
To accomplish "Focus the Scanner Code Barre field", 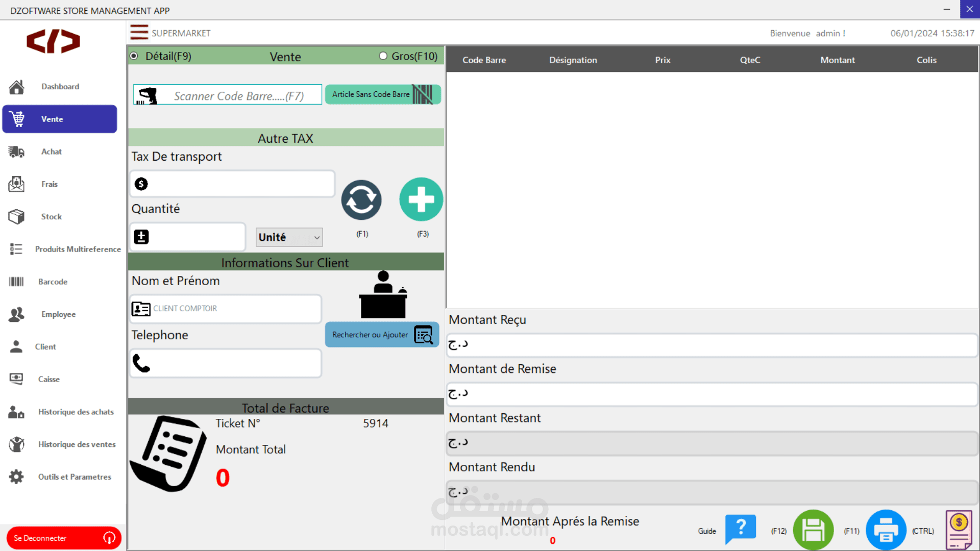I will [240, 95].
